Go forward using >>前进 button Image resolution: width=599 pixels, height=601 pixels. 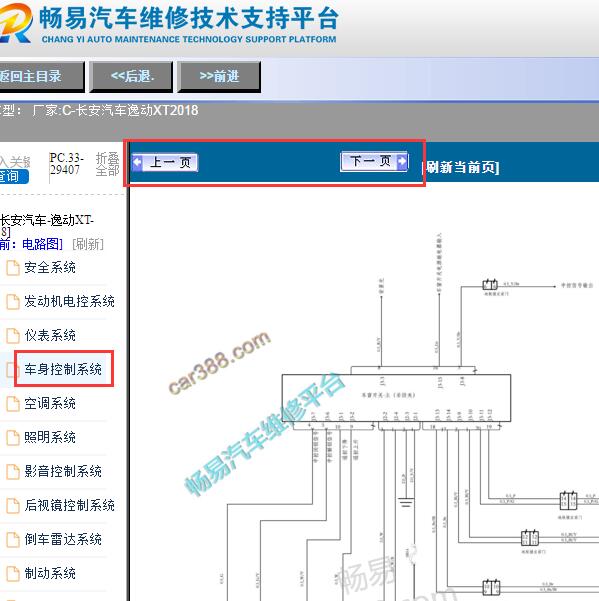219,76
